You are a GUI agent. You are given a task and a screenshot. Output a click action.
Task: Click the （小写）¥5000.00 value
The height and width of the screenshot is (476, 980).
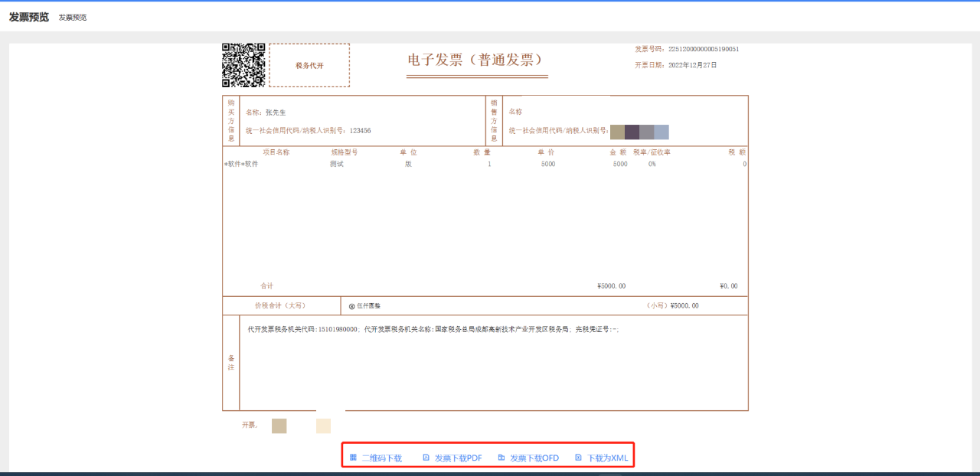pos(673,306)
